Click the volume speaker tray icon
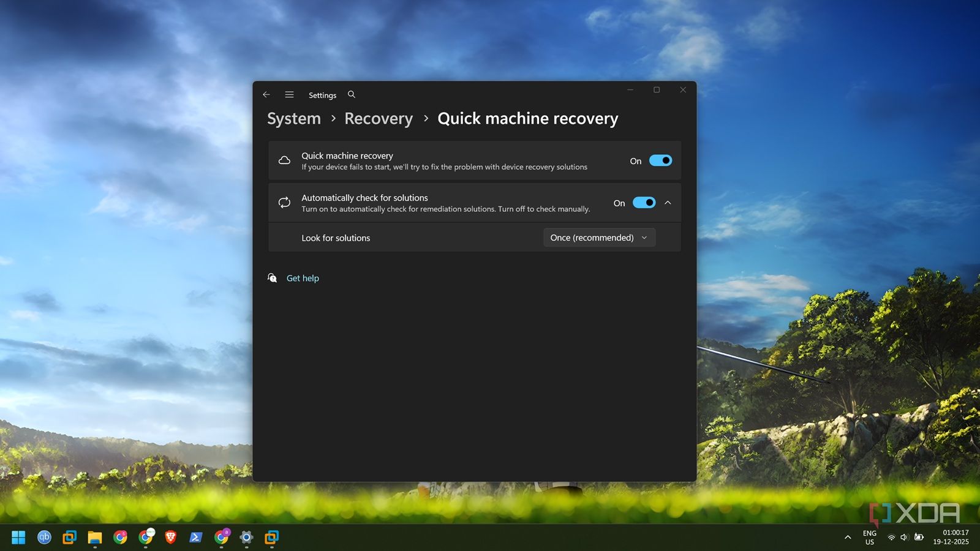Screen dimensions: 980x551 coord(904,538)
